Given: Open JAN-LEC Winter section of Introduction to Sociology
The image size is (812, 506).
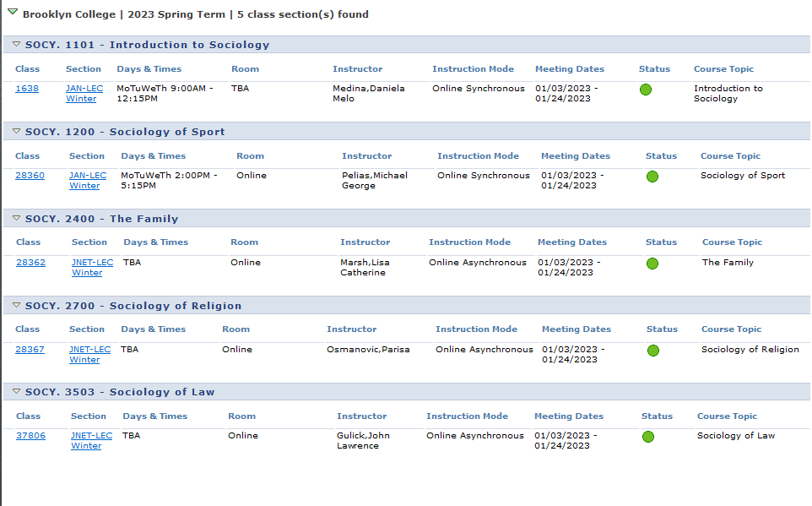Looking at the screenshot, I should 84,94.
